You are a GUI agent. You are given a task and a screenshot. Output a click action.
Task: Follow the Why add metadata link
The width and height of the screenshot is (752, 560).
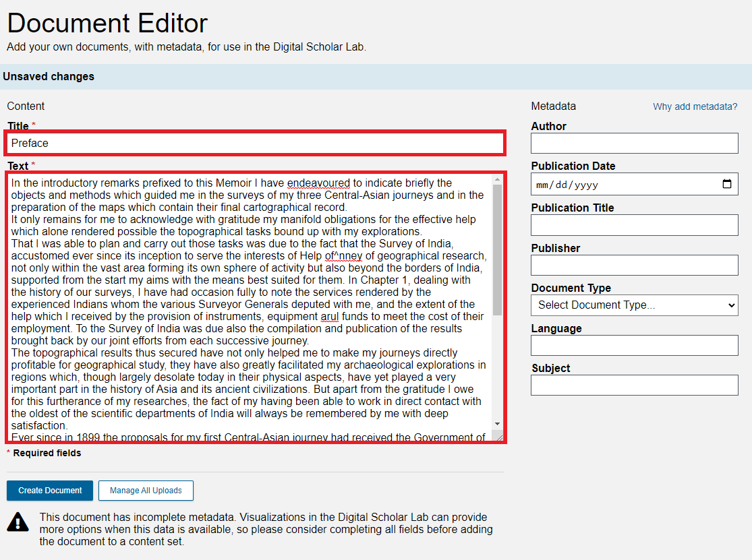point(695,106)
